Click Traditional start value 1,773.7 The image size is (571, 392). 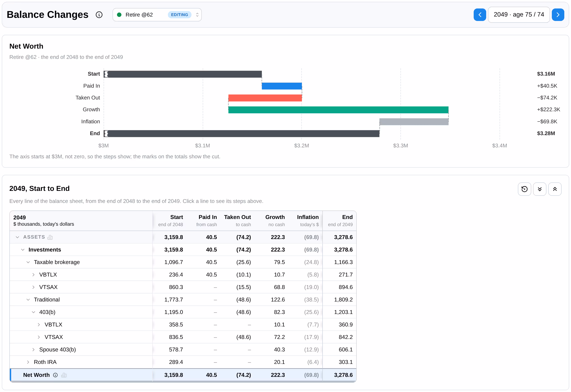point(173,299)
